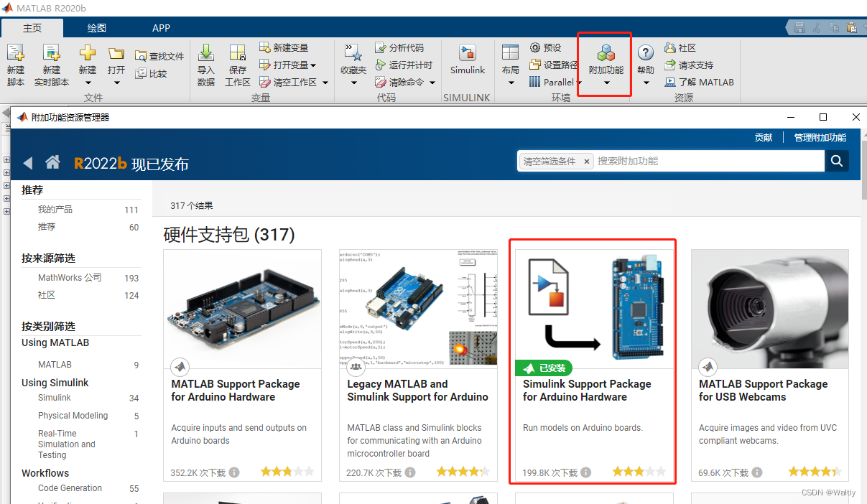Open 管理附加功能 (Manage Add-Ons)

pos(820,137)
